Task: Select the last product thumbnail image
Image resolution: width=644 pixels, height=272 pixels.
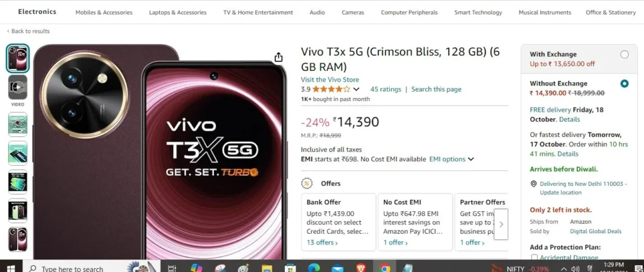Action: click(x=18, y=239)
